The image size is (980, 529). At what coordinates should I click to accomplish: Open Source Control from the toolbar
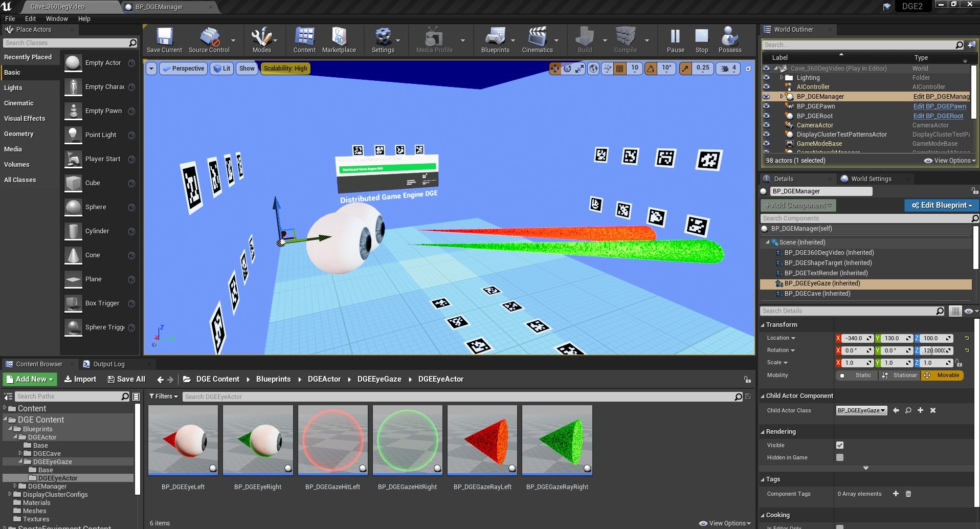209,40
